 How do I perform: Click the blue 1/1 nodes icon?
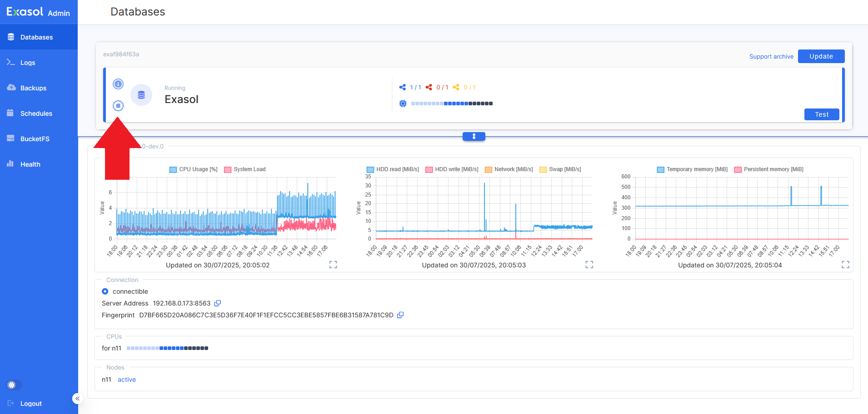tap(403, 87)
